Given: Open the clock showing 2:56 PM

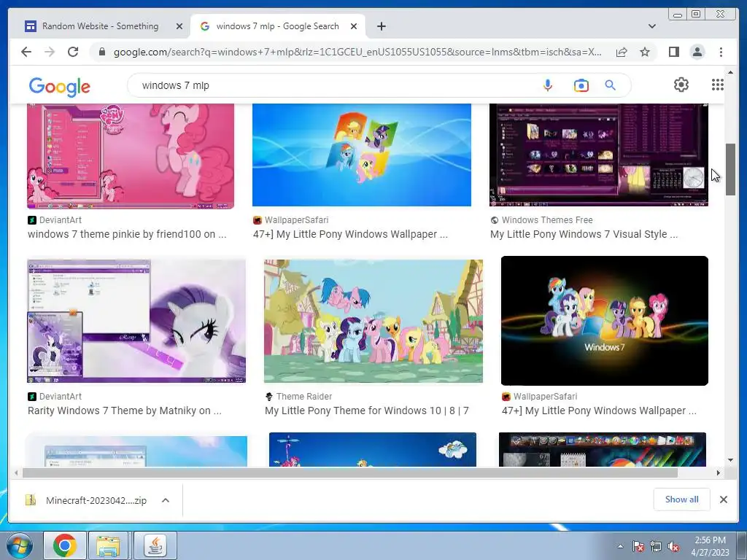Looking at the screenshot, I should click(x=710, y=546).
